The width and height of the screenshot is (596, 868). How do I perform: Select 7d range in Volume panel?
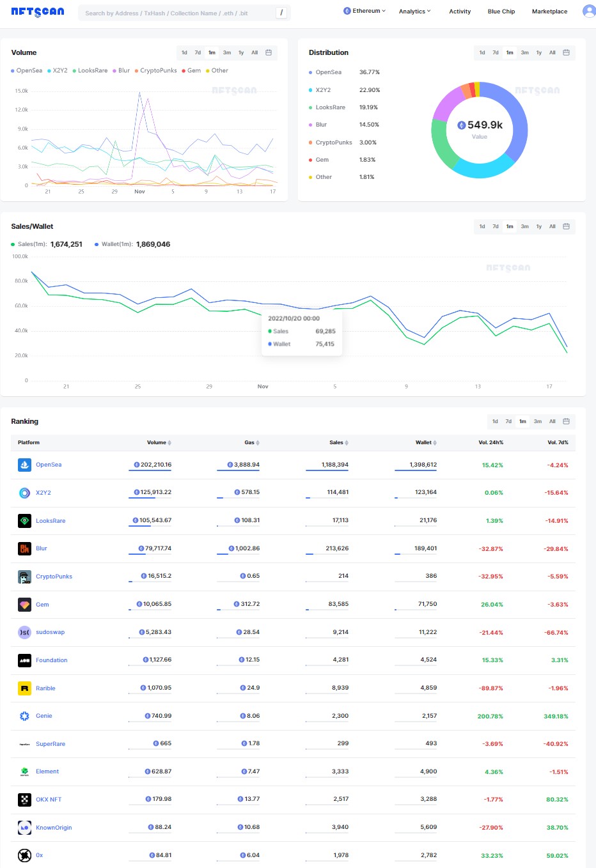[x=198, y=52]
